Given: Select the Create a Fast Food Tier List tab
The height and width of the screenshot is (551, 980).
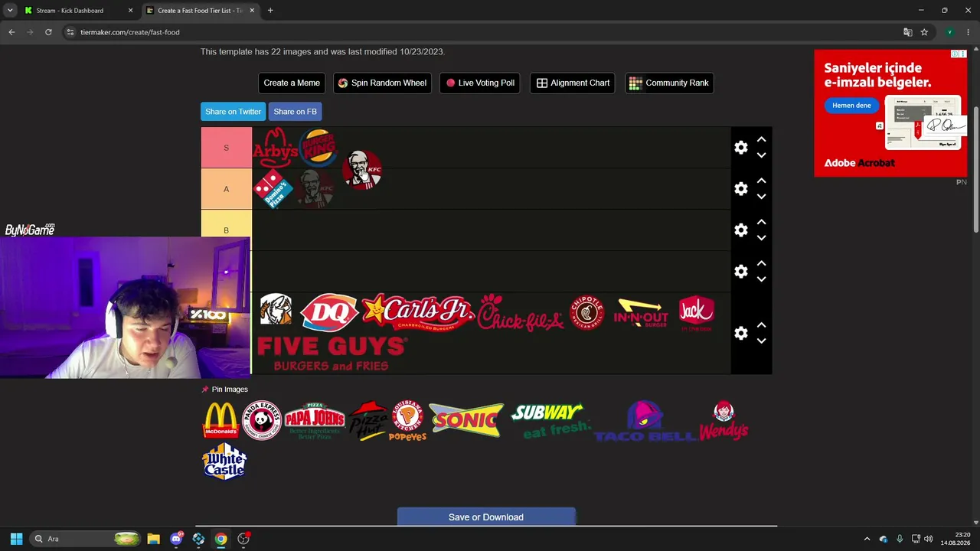Looking at the screenshot, I should click(200, 11).
